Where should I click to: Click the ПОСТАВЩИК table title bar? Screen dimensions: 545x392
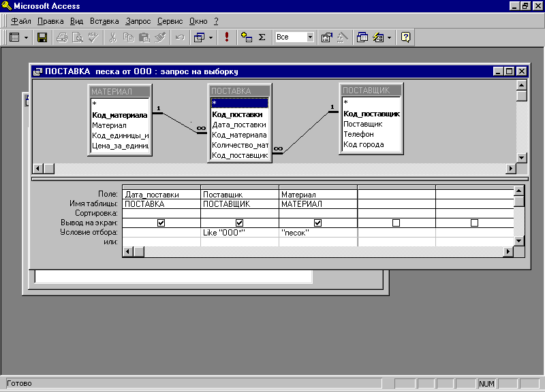click(x=371, y=91)
